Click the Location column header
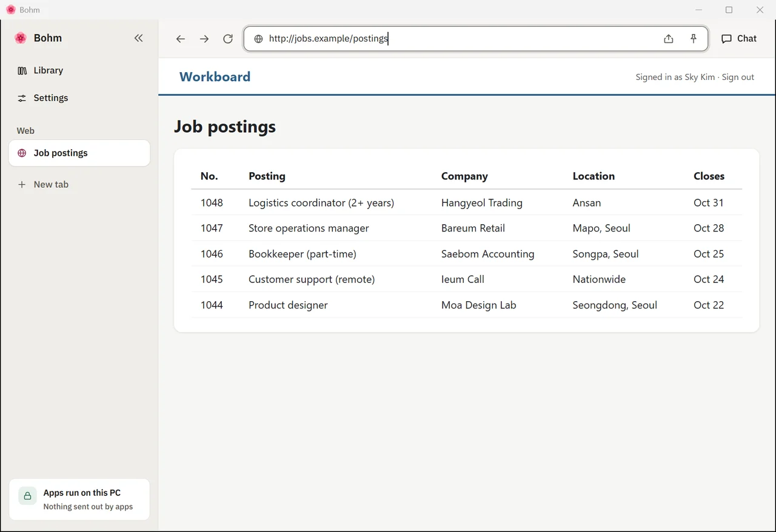This screenshot has height=532, width=776. [x=594, y=176]
